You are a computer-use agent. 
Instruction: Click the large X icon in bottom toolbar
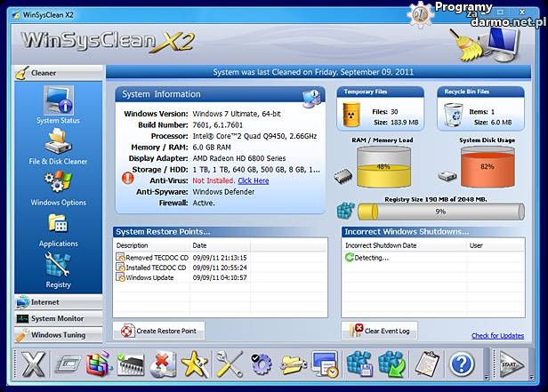[x=33, y=364]
